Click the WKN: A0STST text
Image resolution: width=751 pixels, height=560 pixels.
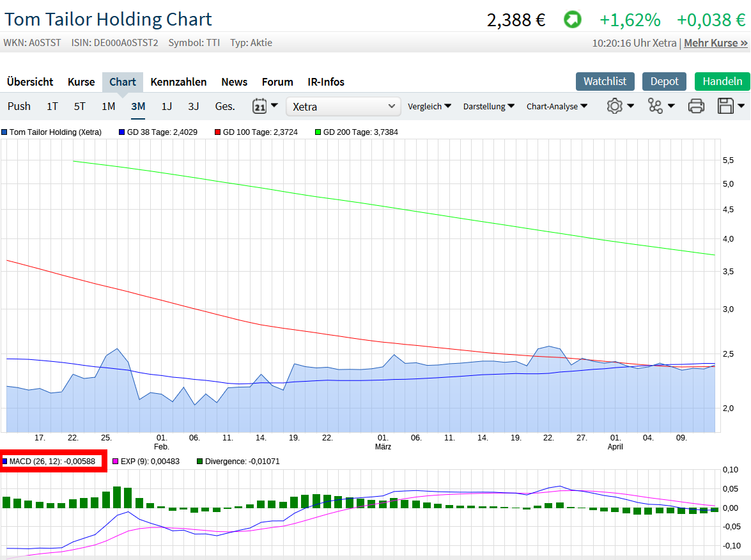(x=32, y=43)
